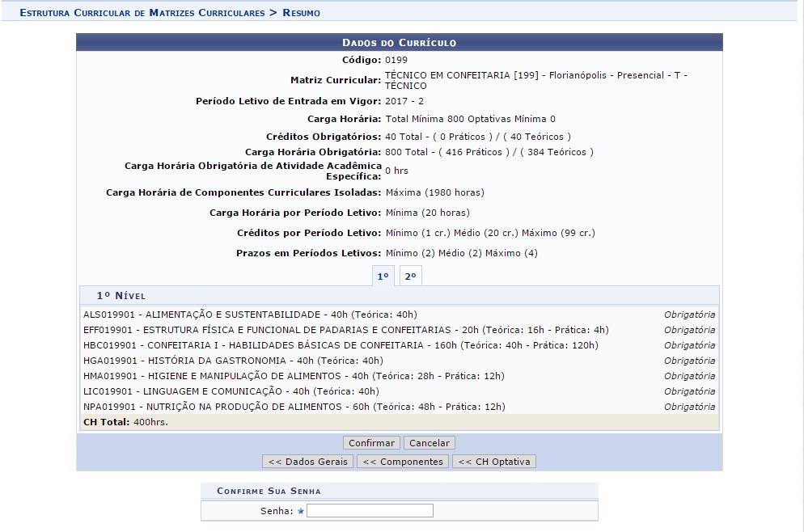Click the Nutrição na Produção de Alimentos row
This screenshot has height=532, width=804.
(294, 407)
